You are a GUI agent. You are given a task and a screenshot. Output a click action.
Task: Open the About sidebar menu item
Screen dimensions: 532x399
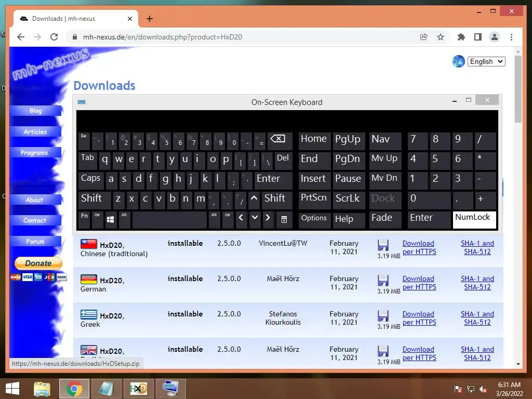pyautogui.click(x=36, y=200)
